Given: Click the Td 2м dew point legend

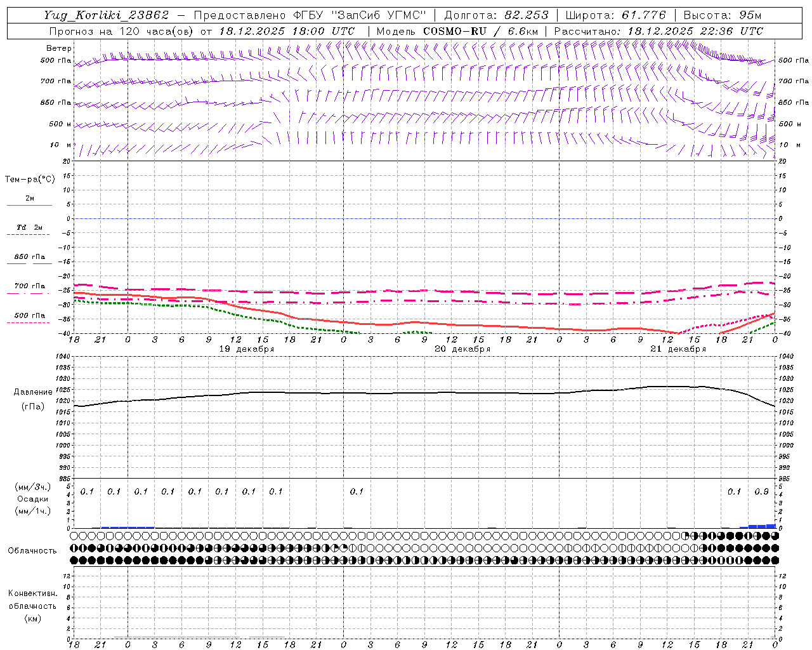Looking at the screenshot, I should (x=29, y=228).
